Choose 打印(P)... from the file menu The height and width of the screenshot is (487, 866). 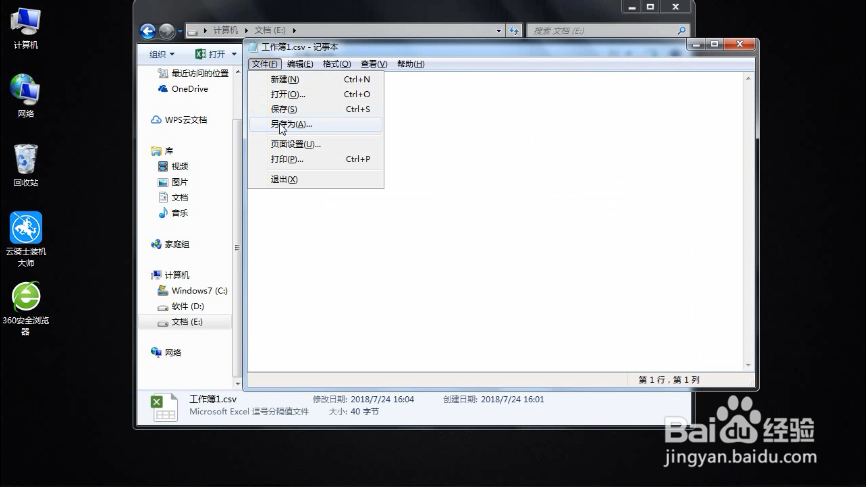316,159
